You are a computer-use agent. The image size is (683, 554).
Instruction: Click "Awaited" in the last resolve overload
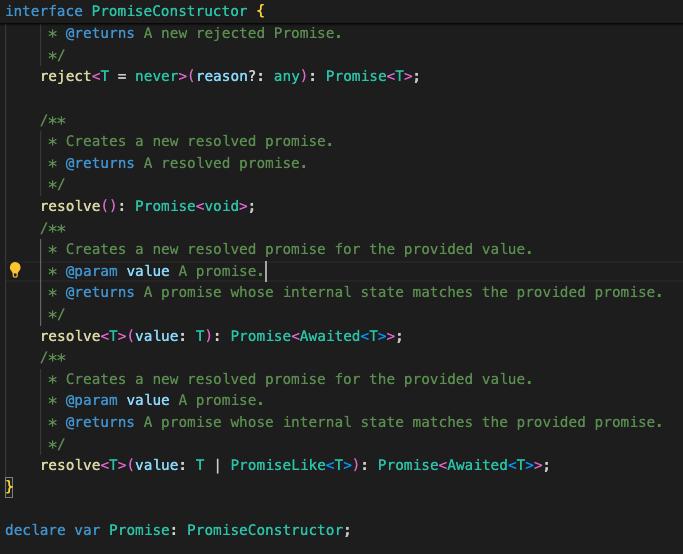coord(474,466)
